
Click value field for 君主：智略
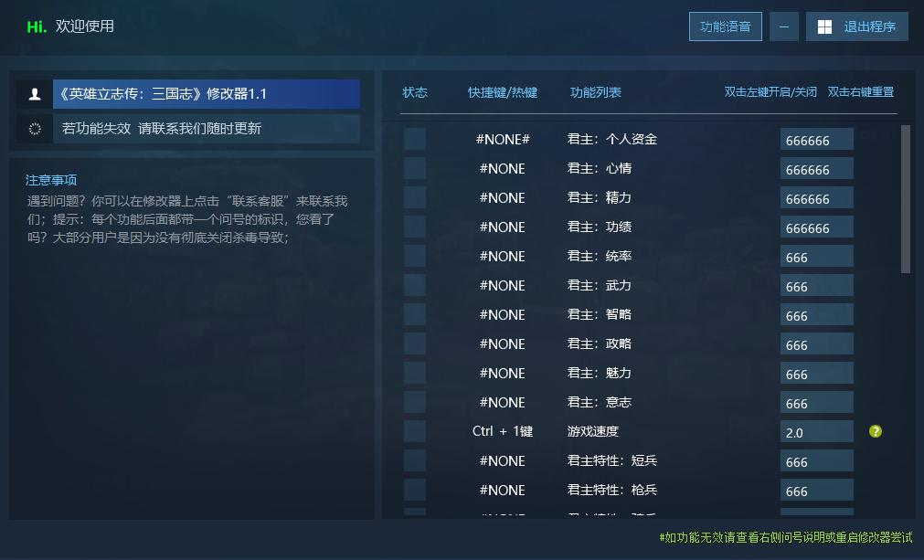coord(817,315)
